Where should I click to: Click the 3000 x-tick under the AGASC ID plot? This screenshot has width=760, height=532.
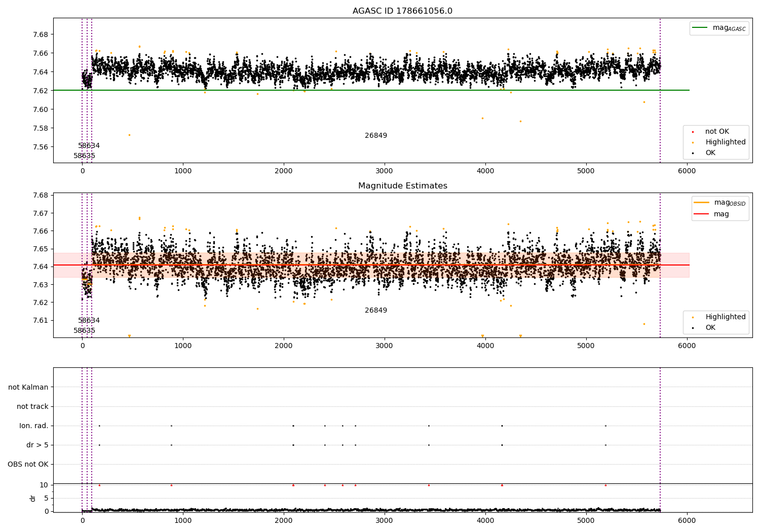385,171
